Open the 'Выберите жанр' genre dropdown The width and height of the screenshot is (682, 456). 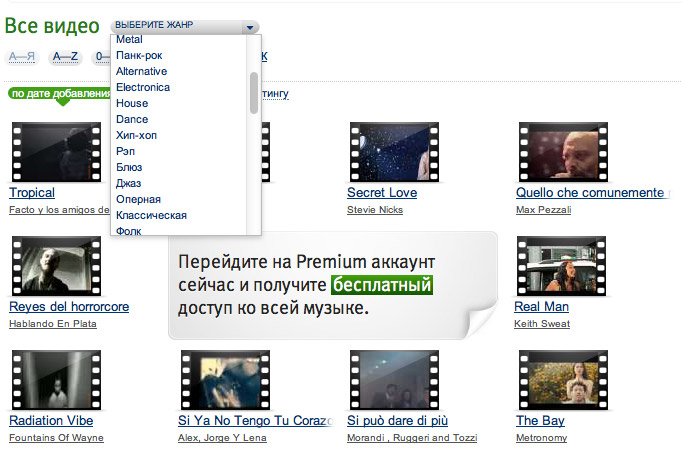tap(184, 26)
